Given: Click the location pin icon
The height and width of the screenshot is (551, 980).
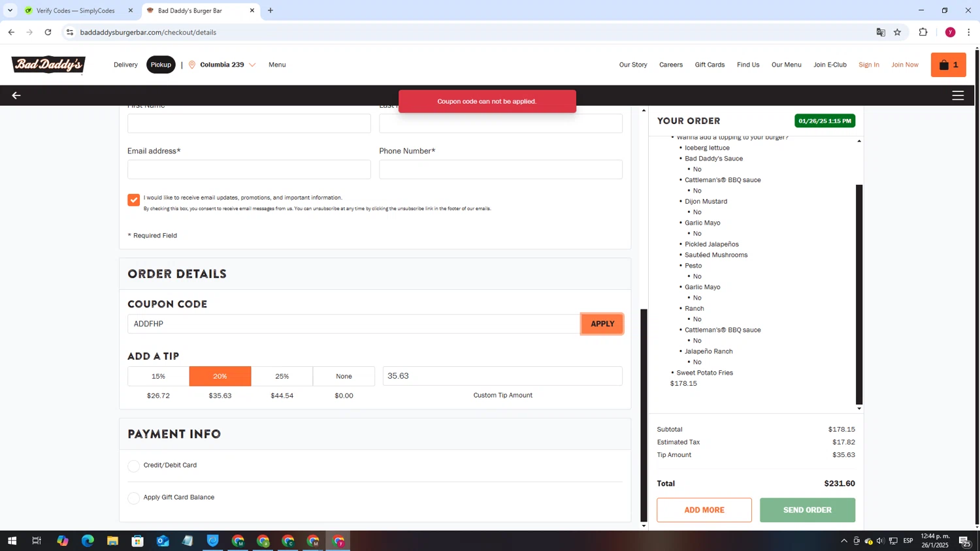Looking at the screenshot, I should 192,65.
